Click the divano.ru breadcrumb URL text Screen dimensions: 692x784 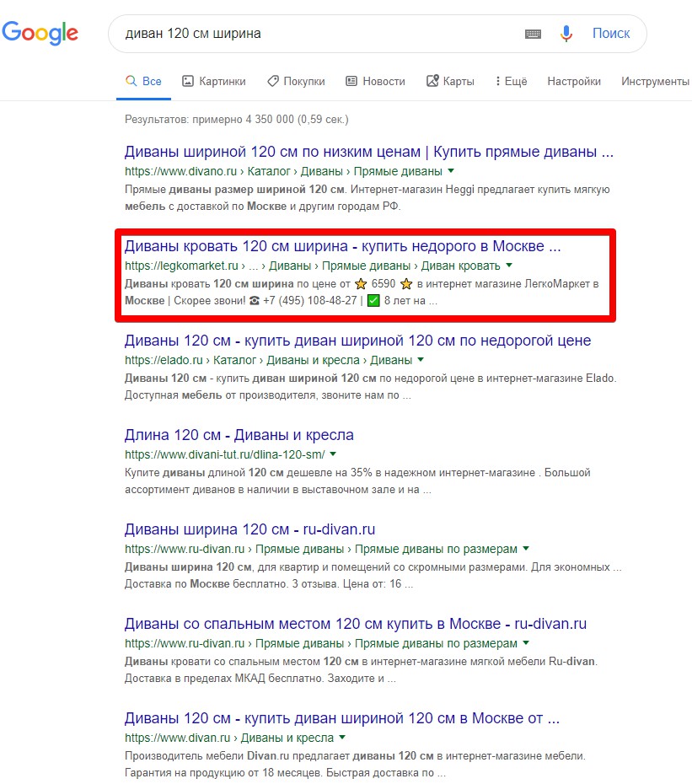click(283, 171)
